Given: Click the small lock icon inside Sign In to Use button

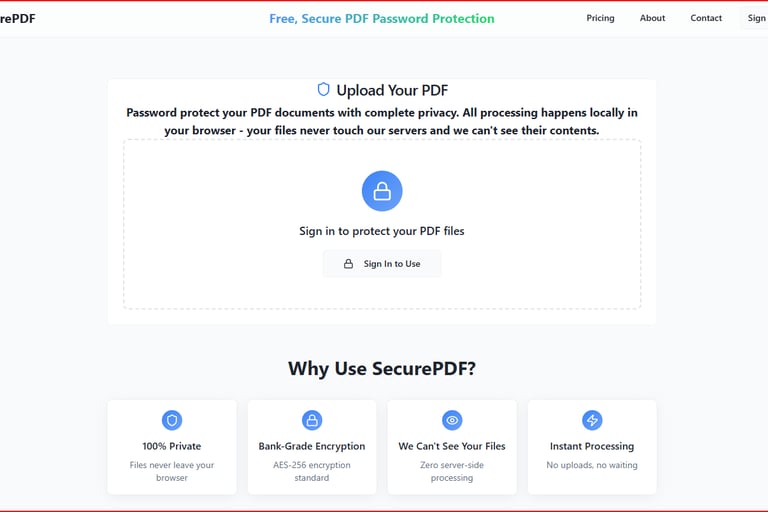Looking at the screenshot, I should pos(348,264).
